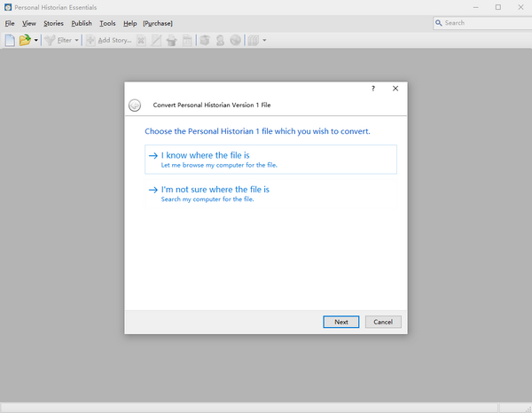
Task: Open the File menu
Action: click(10, 23)
